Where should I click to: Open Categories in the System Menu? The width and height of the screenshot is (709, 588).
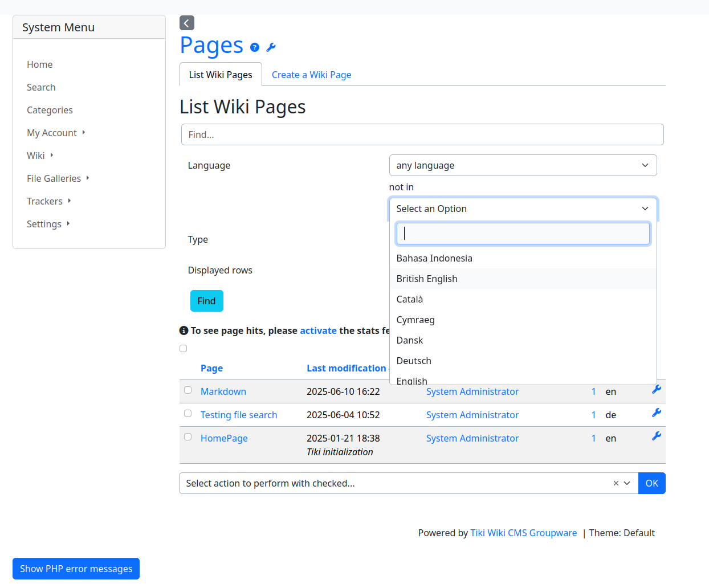(50, 110)
